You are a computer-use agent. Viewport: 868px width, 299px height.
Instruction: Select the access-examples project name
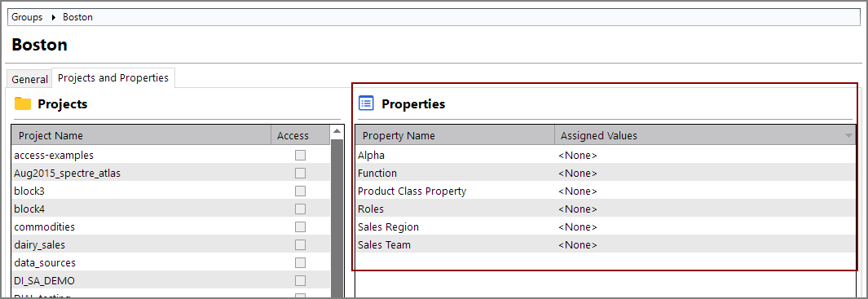click(54, 156)
